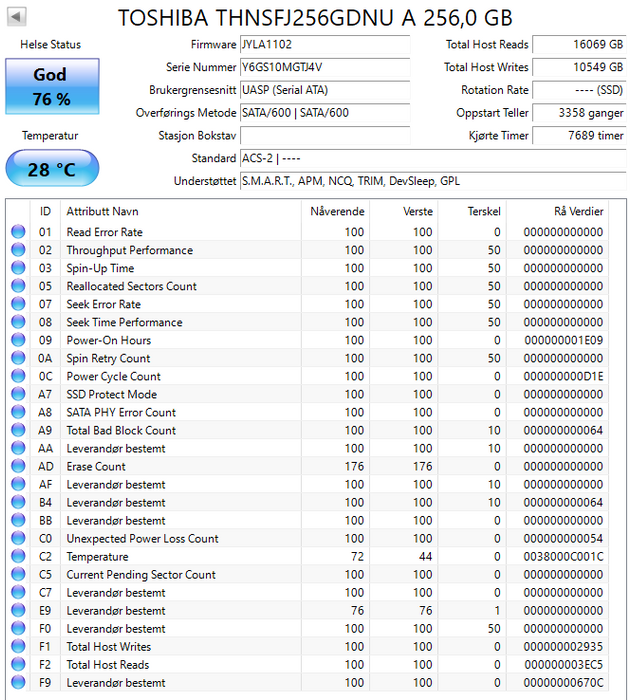Click the Total Host Reads value field
The image size is (632, 700).
[x=578, y=45]
